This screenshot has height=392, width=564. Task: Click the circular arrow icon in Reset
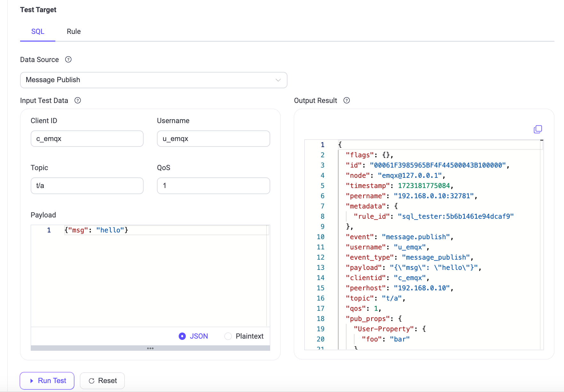(x=91, y=381)
